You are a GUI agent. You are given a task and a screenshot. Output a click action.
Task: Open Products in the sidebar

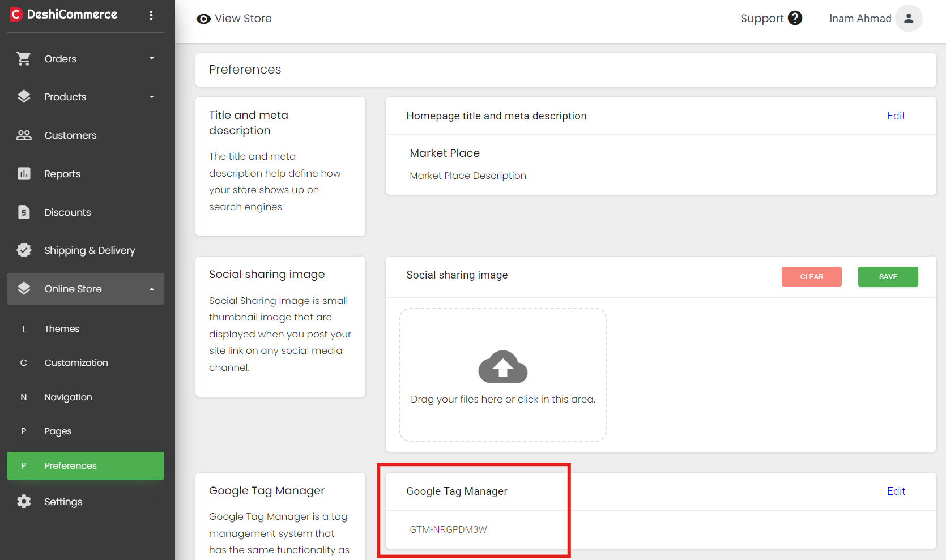[86, 97]
